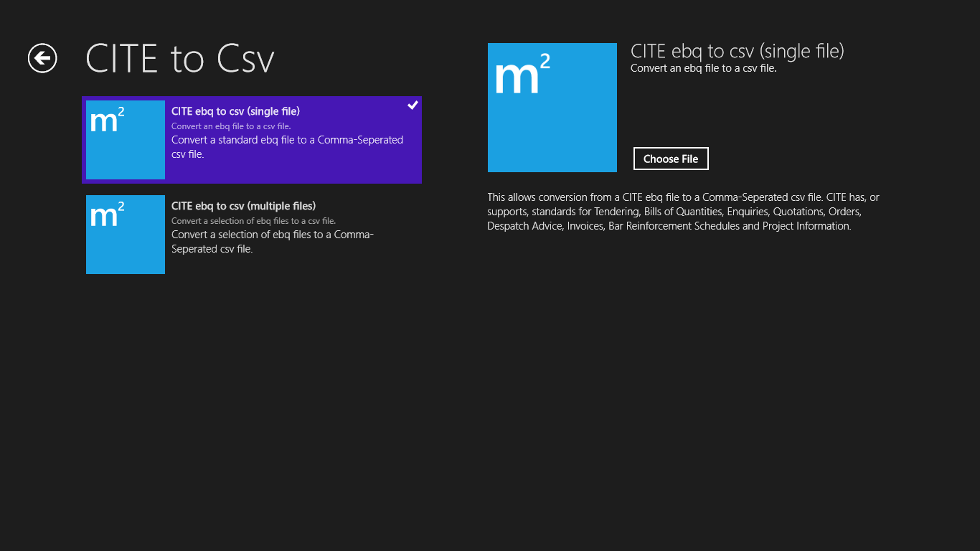Click the 'CITE to Csv' page title
Screen dimensions: 980x551
point(179,59)
